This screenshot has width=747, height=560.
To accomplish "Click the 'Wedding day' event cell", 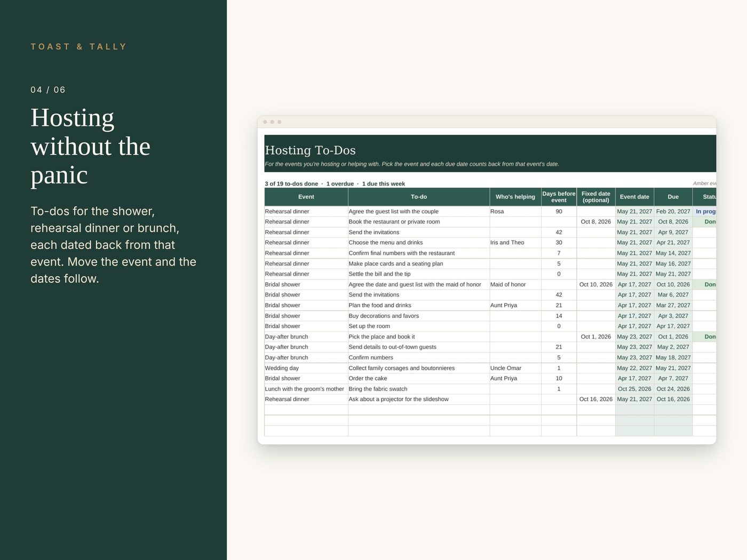I will (306, 368).
